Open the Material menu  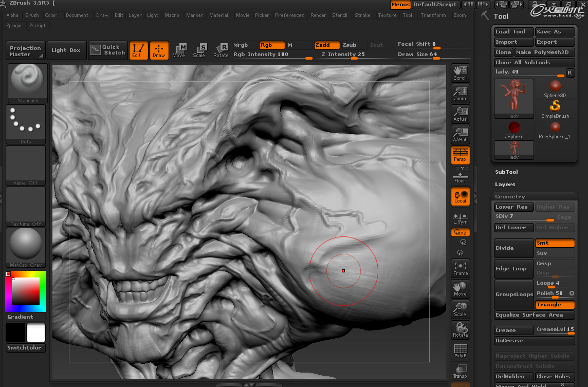[x=218, y=15]
